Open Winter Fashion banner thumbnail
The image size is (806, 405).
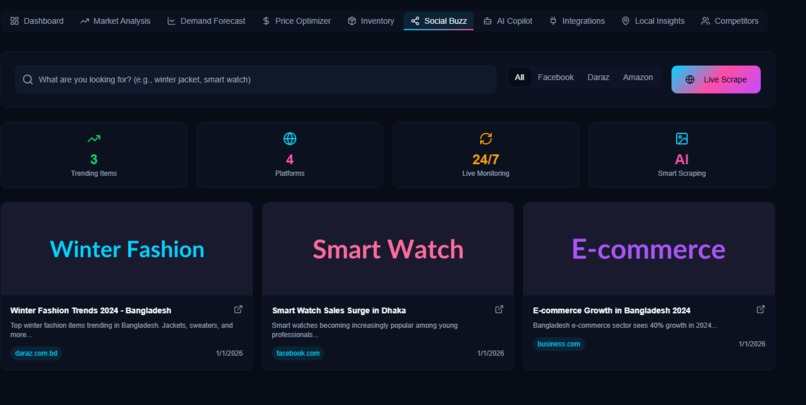point(127,249)
